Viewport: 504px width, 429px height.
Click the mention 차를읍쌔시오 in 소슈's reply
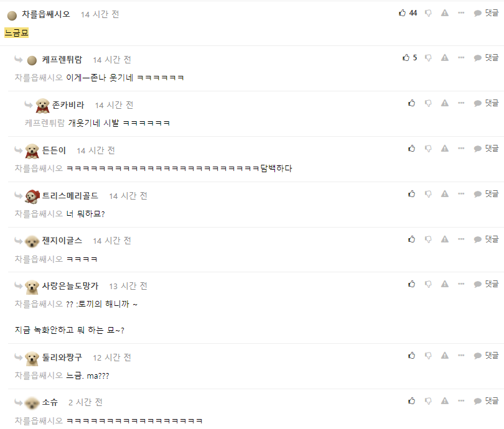[x=39, y=421]
